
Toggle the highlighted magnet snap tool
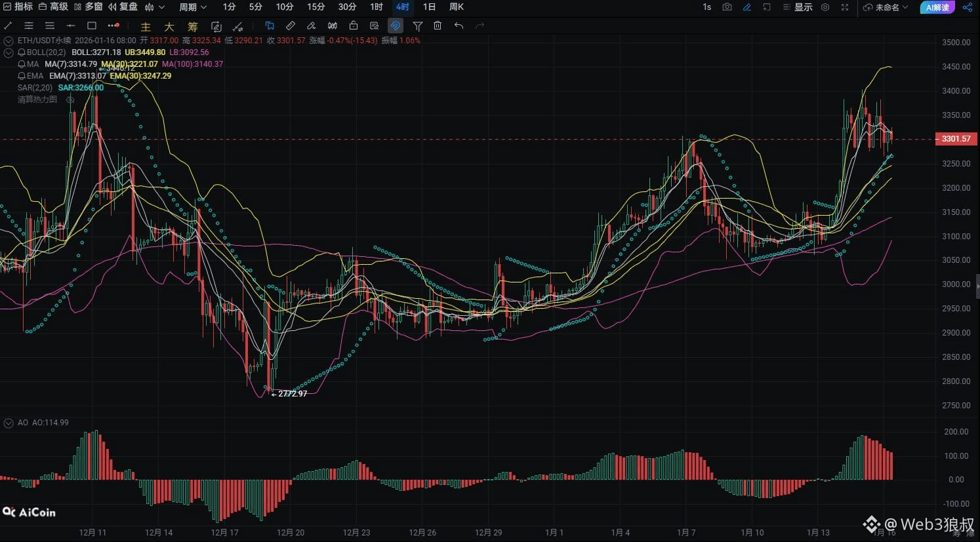tap(395, 26)
